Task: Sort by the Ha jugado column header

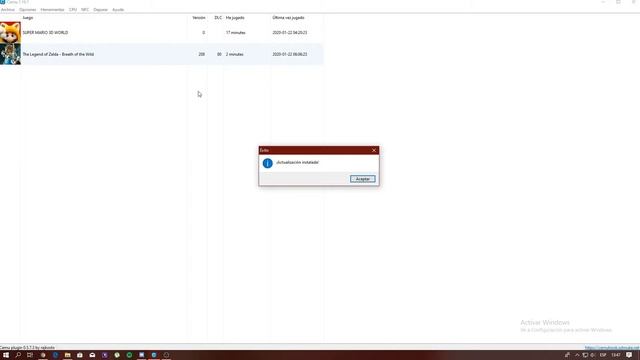Action: tap(235, 18)
